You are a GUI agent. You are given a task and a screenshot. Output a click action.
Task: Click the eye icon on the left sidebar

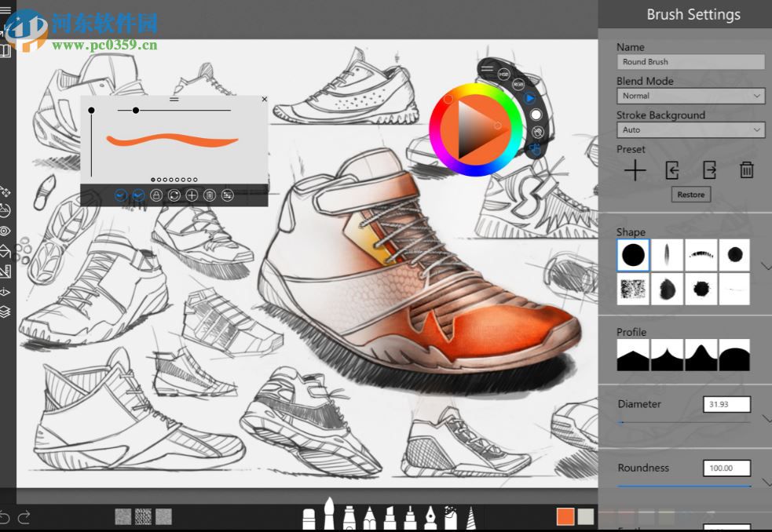click(6, 231)
